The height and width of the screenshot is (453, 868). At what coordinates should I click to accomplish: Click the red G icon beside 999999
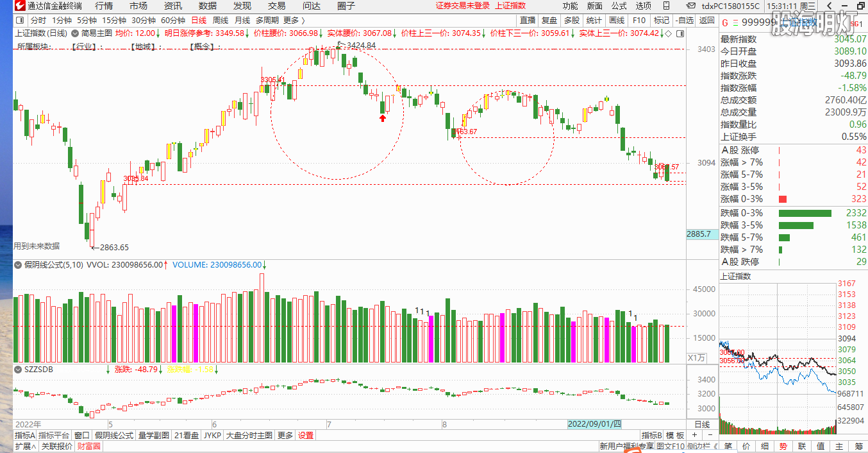725,24
